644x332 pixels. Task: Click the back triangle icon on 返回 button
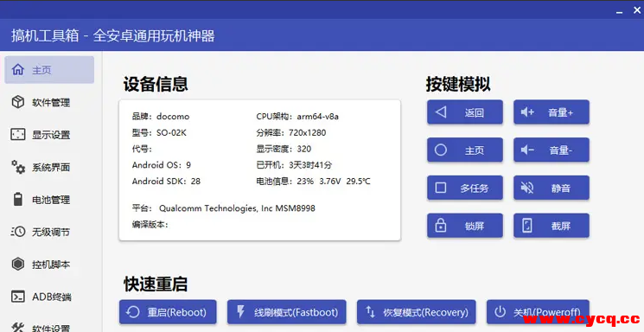pos(441,112)
